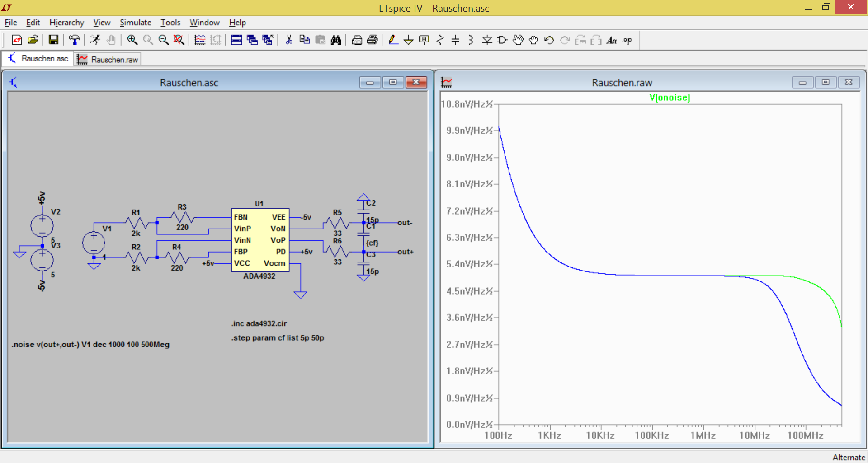Switch to the Rauschen.asc tab
The width and height of the screenshot is (868, 463).
(38, 59)
